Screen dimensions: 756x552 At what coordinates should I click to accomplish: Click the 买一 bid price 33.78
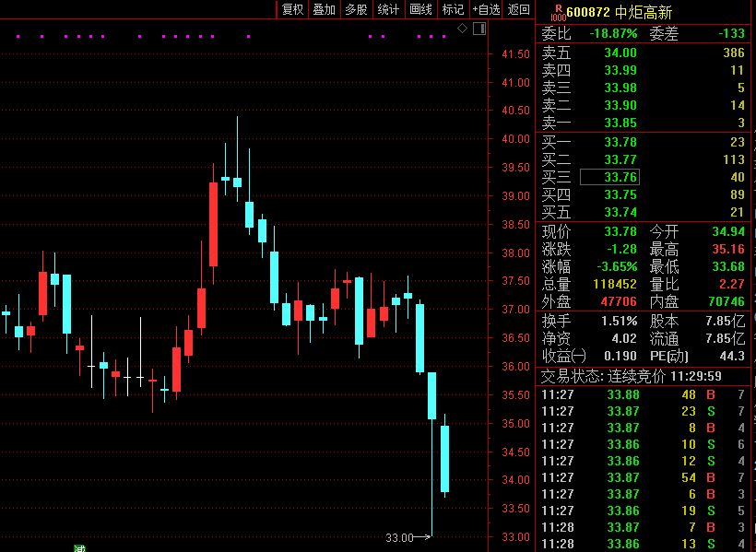click(620, 142)
